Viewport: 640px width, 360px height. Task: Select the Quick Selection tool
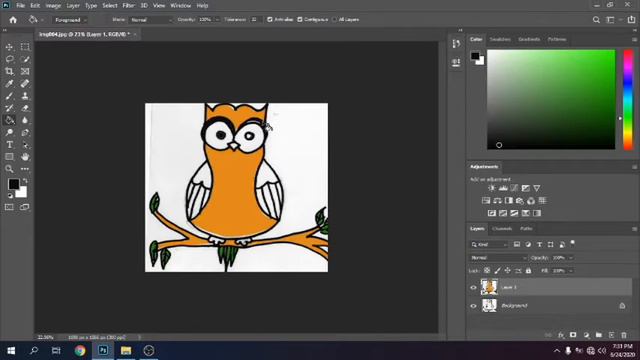pyautogui.click(x=25, y=59)
